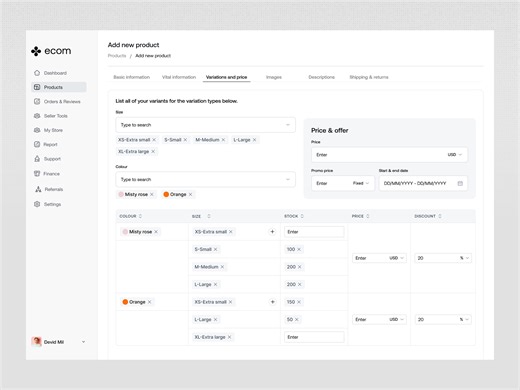
Task: Open percent dropdown in Orange discount cell
Action: (465, 320)
